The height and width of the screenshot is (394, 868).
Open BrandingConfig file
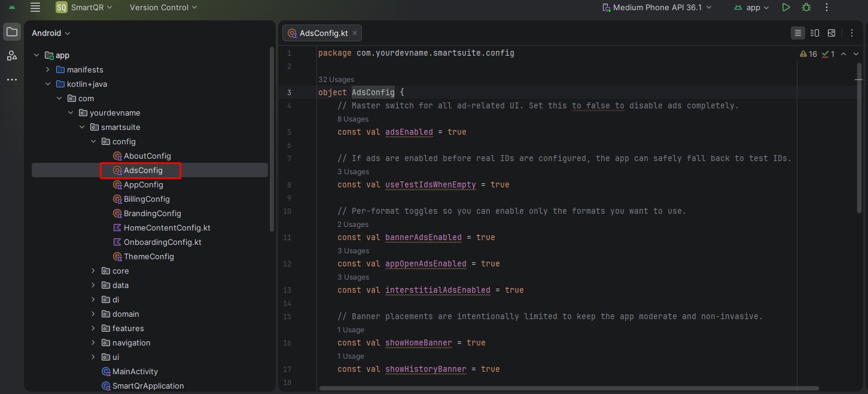(147, 213)
